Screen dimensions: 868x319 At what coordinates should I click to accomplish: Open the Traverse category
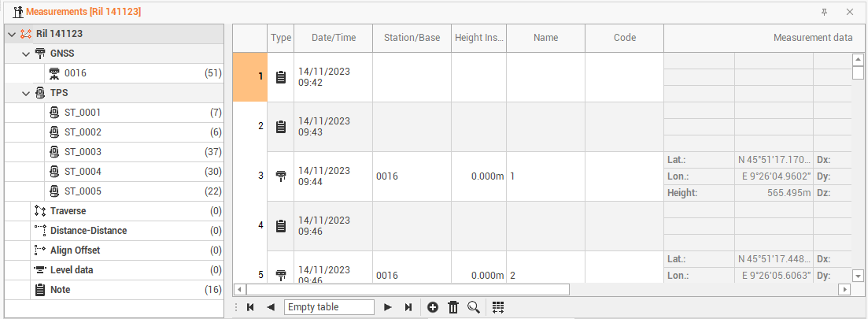pos(68,211)
